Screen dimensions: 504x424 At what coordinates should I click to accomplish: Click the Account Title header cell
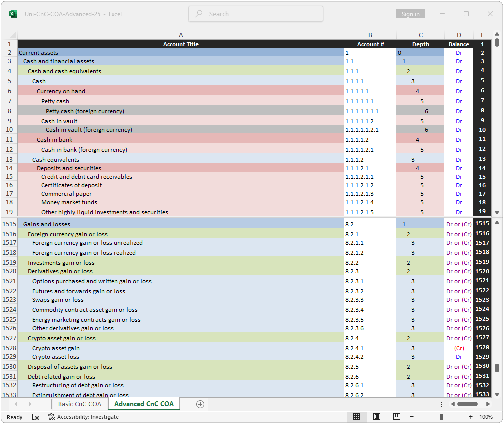click(181, 44)
